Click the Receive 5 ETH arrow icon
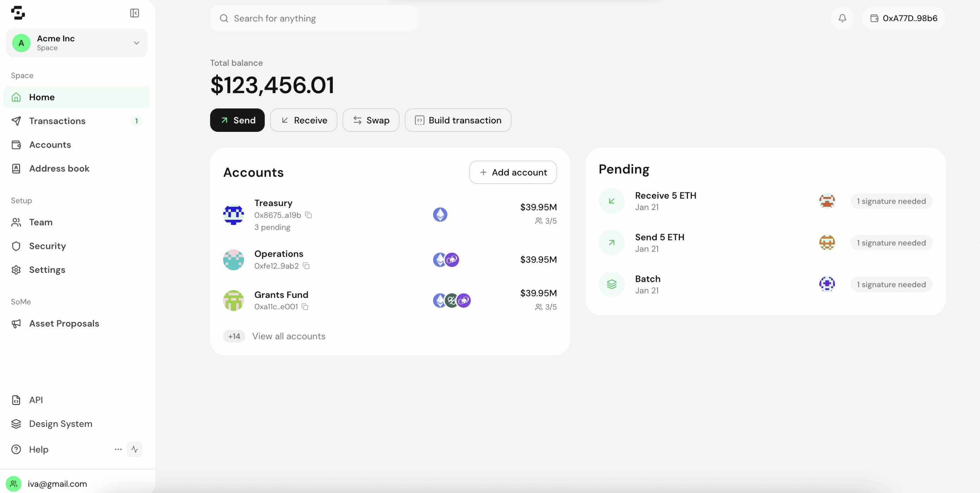 (x=612, y=201)
